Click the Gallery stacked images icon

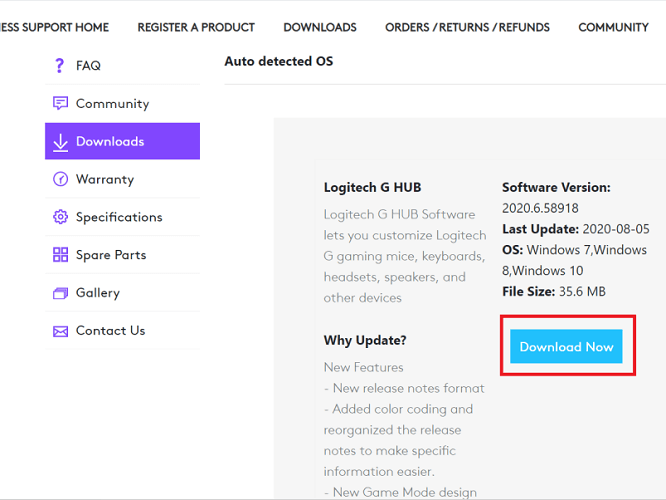point(60,293)
